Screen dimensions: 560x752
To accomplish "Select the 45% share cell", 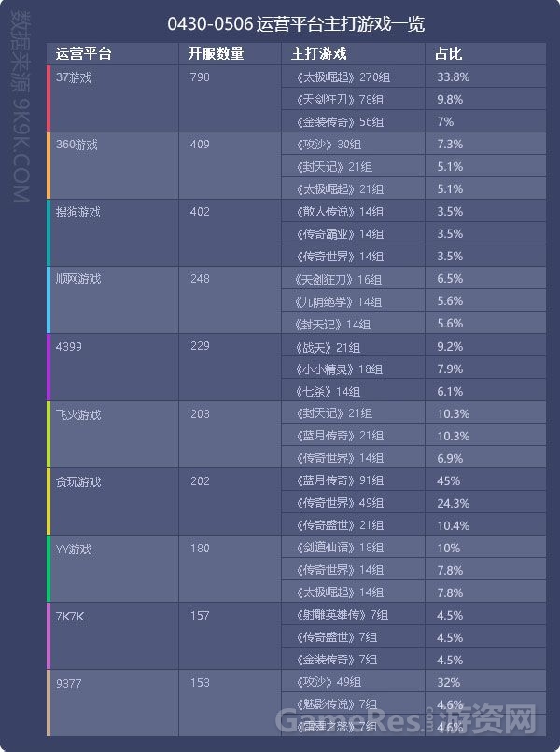I will pos(485,480).
